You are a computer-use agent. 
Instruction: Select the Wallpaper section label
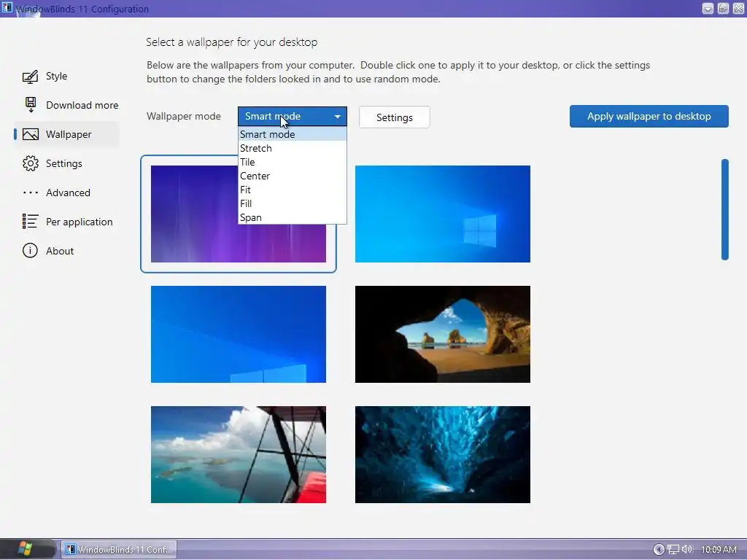(69, 134)
